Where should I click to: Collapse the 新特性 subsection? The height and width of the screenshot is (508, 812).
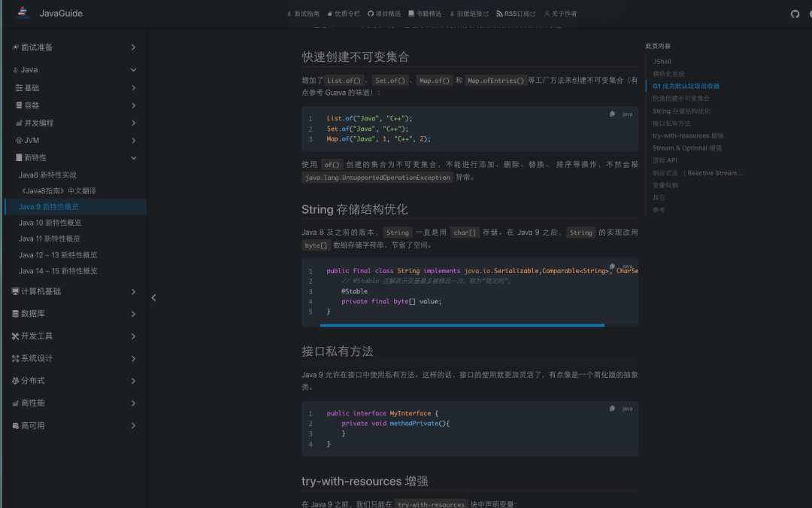(x=75, y=157)
